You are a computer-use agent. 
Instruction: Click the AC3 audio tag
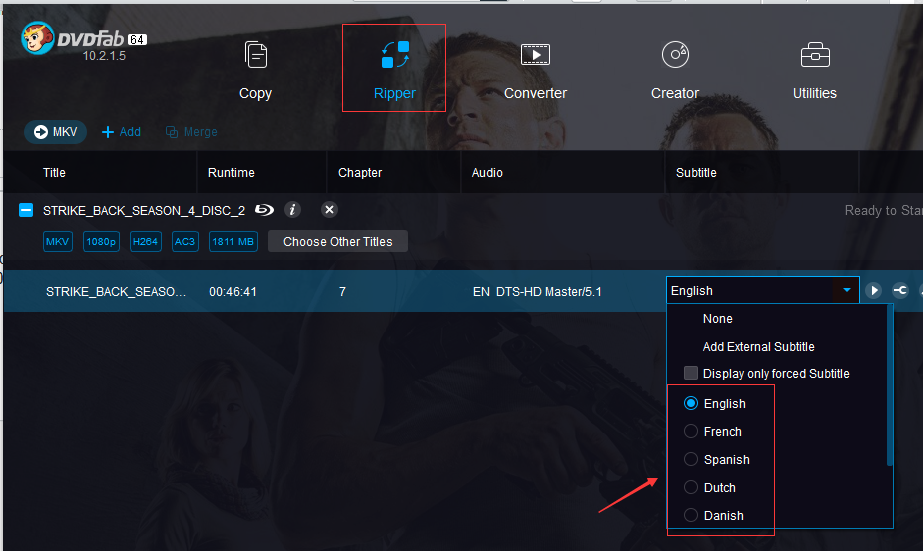click(x=185, y=241)
